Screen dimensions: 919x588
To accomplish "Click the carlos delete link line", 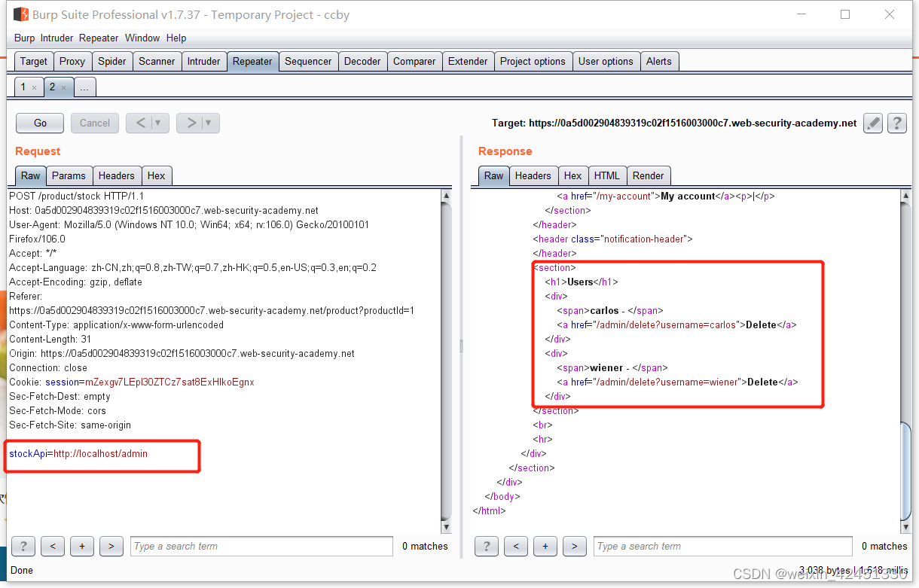I will (x=676, y=324).
